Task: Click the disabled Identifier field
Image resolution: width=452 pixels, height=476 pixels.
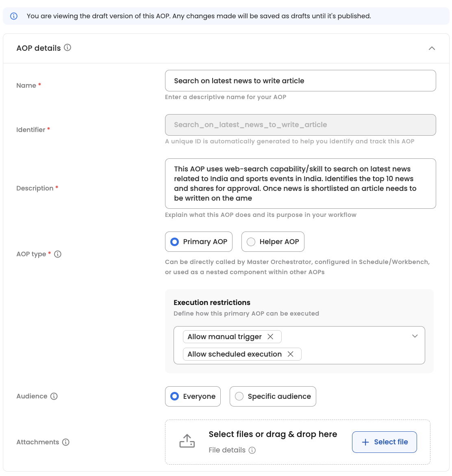Action: (300, 125)
